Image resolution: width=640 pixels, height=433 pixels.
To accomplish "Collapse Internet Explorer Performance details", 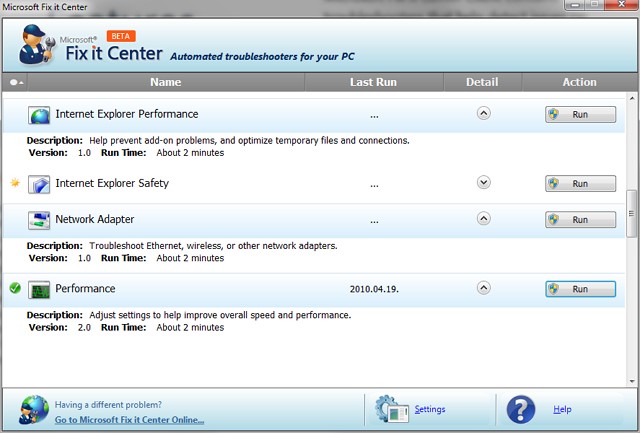I will 484,113.
